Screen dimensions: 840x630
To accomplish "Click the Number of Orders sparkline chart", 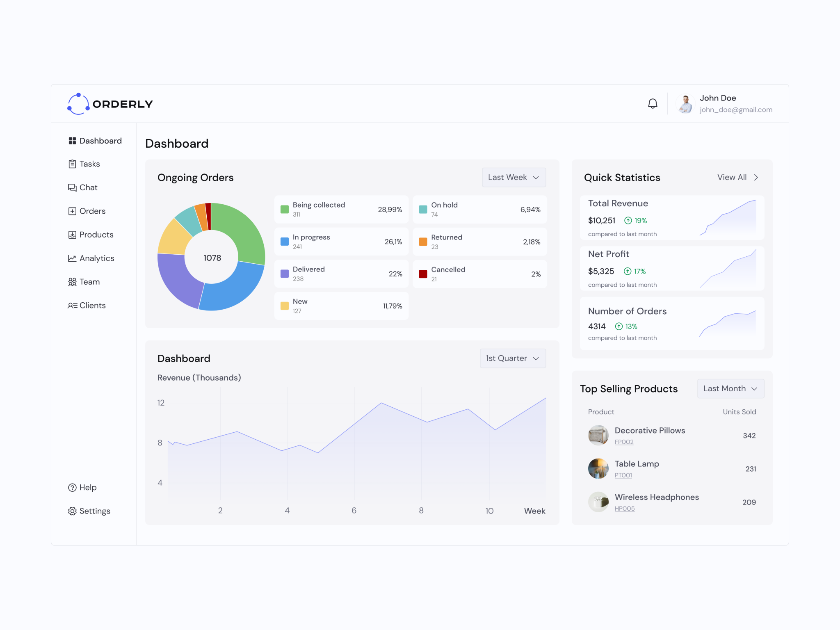I will coord(728,324).
